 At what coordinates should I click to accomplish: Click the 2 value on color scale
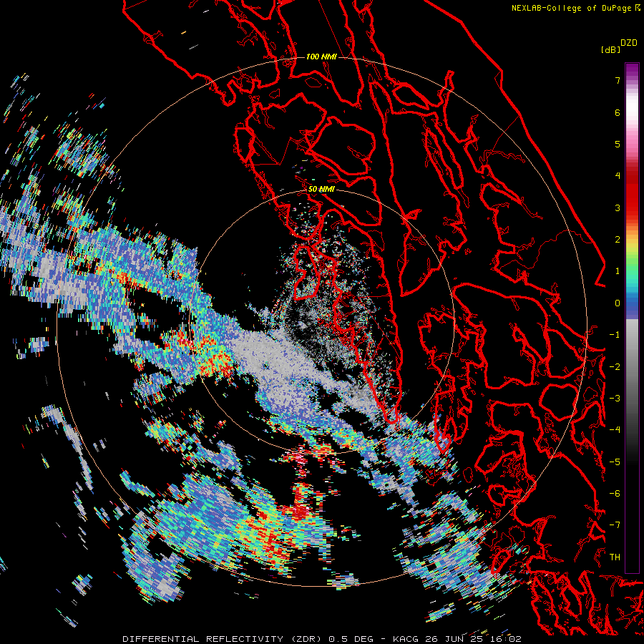click(618, 240)
